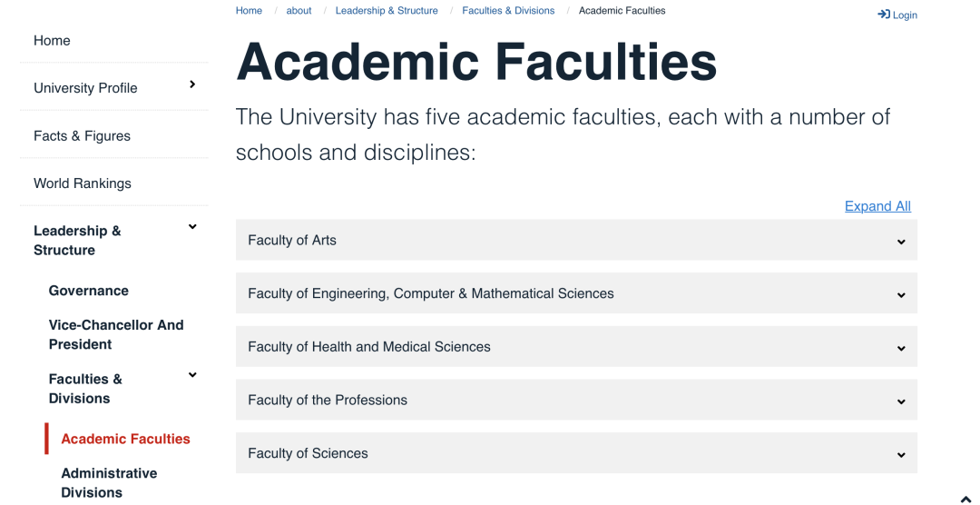Click the Login icon
Screen dimensions: 980x505
(x=884, y=15)
